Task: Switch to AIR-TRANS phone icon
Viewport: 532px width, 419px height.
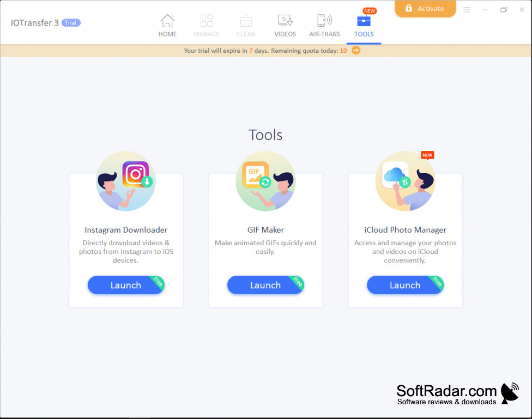Action: (x=324, y=21)
